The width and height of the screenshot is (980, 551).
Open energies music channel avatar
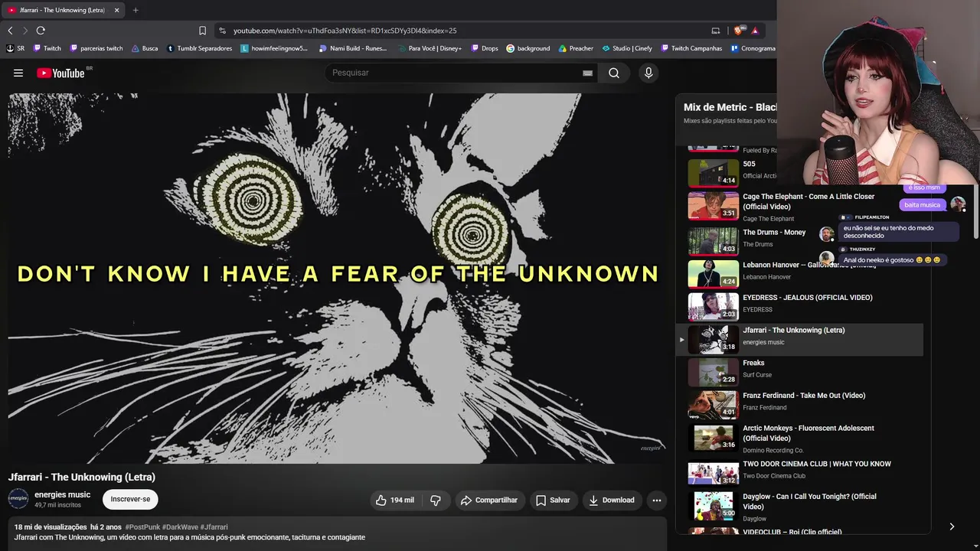[18, 499]
